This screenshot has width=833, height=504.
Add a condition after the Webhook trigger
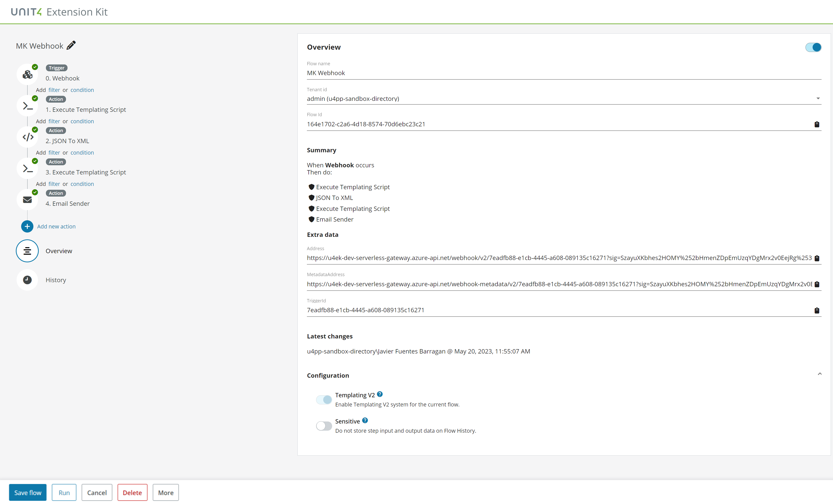[x=82, y=90]
